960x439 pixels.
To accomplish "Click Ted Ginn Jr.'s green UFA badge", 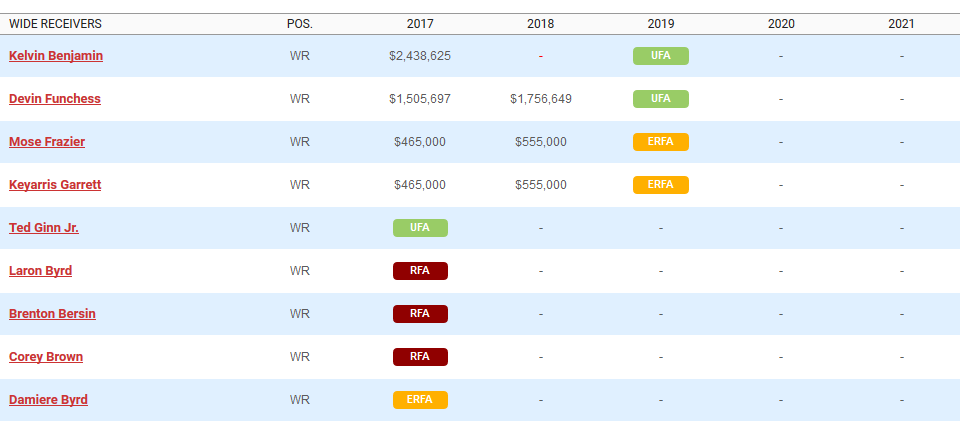I will tap(420, 228).
